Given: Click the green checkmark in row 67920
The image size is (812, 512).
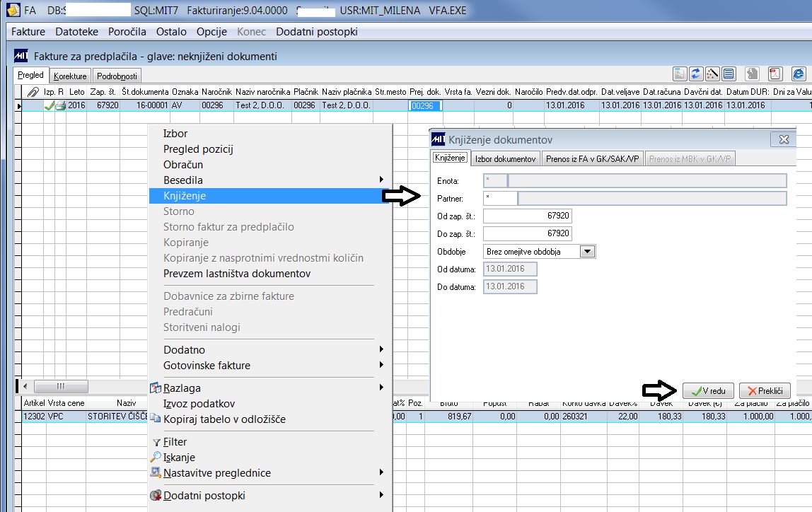Looking at the screenshot, I should click(50, 105).
